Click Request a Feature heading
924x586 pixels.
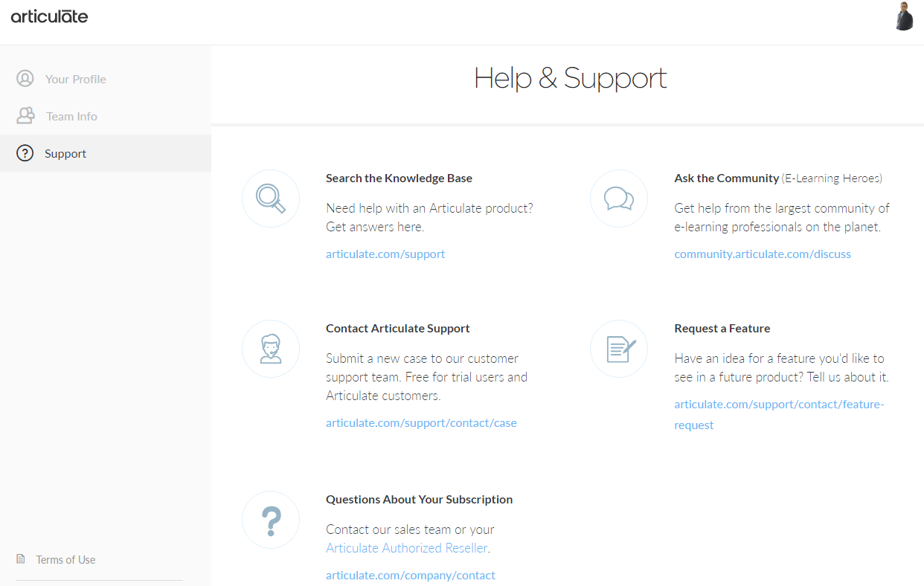[722, 329]
